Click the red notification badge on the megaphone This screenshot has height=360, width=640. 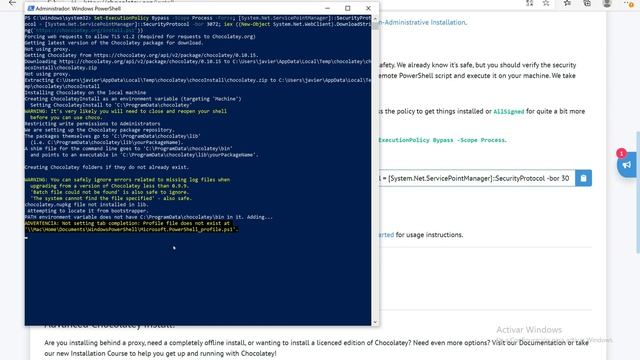tap(621, 153)
